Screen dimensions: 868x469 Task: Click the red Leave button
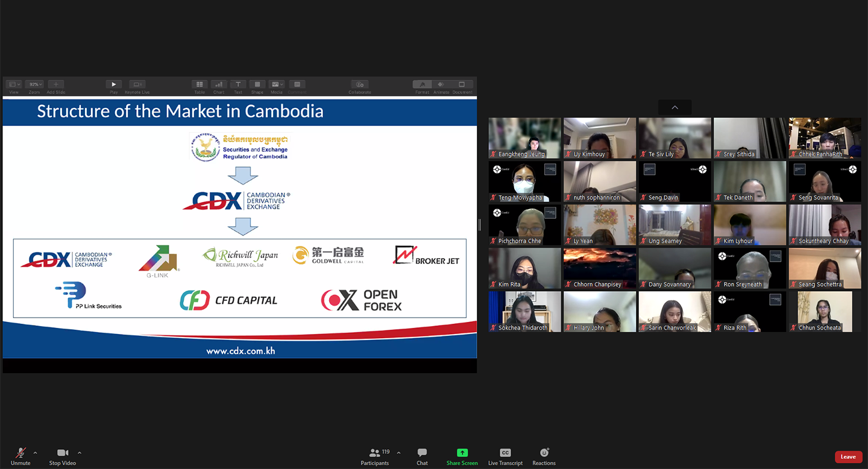point(848,457)
